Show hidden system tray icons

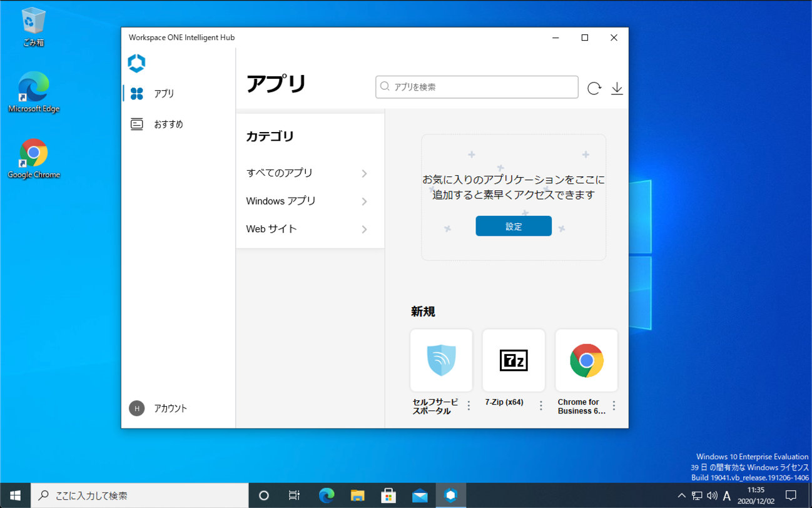coord(681,495)
